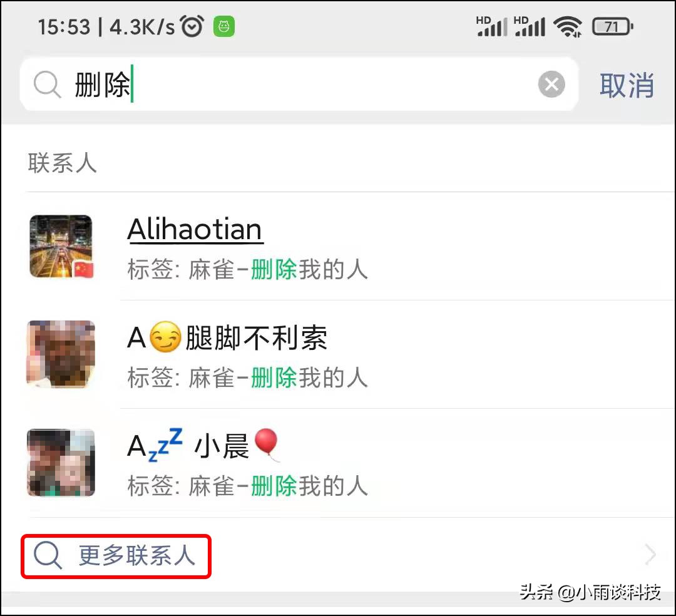The height and width of the screenshot is (616, 676).
Task: Tap 更多联系人 to see more contacts
Action: click(x=137, y=555)
